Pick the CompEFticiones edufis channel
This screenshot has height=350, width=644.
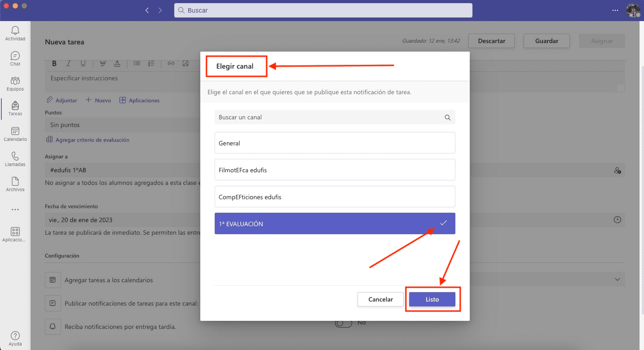335,197
